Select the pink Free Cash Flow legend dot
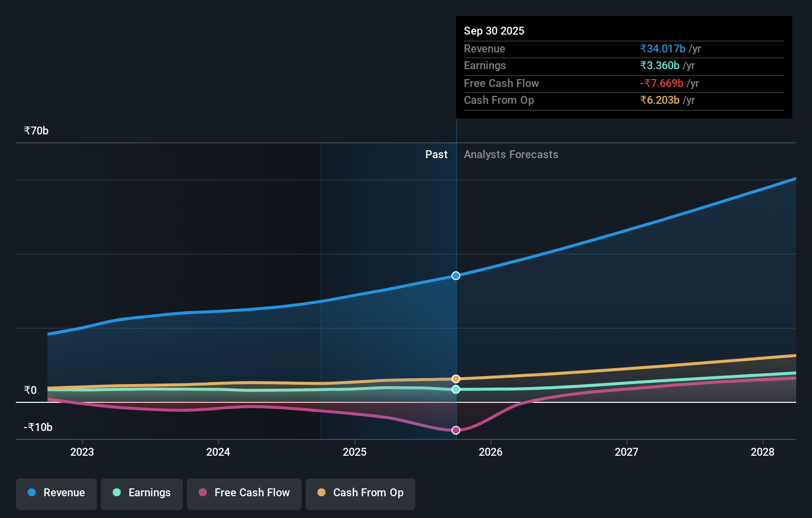This screenshot has width=812, height=518. pyautogui.click(x=203, y=492)
